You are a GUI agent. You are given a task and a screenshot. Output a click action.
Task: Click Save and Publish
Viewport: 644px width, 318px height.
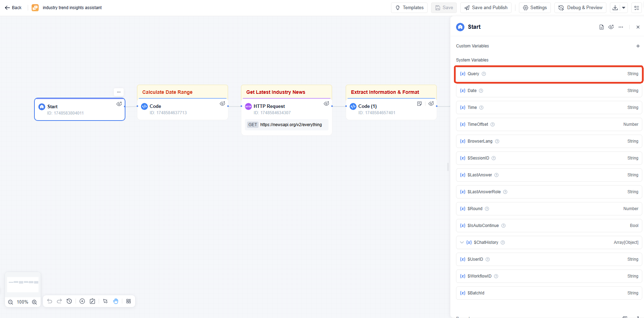[486, 8]
